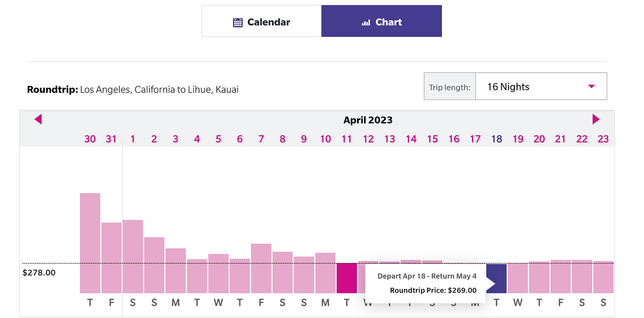Open the Trip length dropdown
644x318 pixels.
515,86
